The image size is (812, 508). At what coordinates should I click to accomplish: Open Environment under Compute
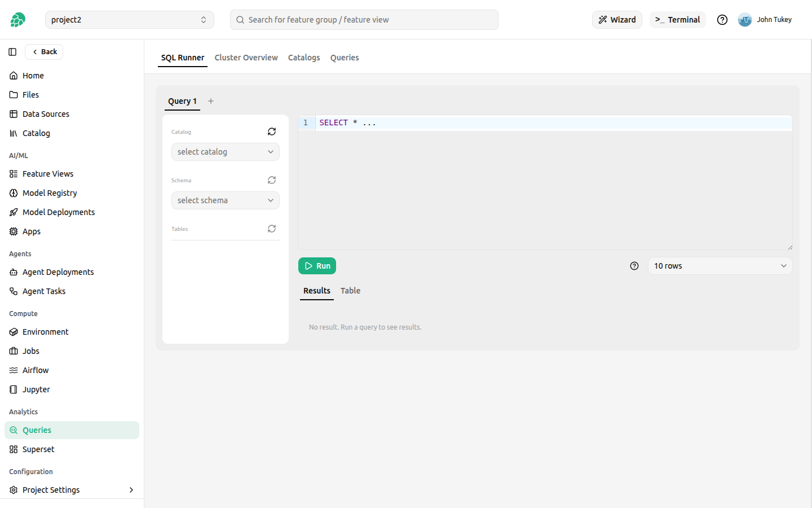coord(72,332)
